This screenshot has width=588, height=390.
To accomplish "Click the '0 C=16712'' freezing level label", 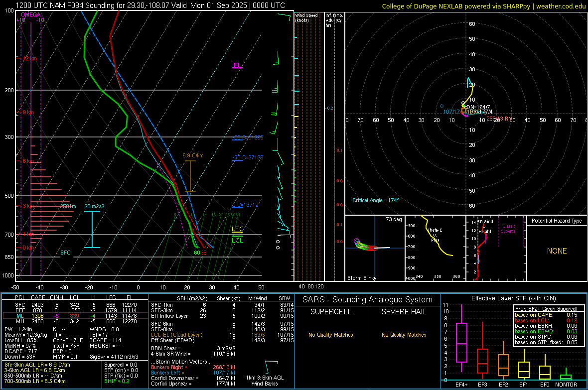I will 246,205.
